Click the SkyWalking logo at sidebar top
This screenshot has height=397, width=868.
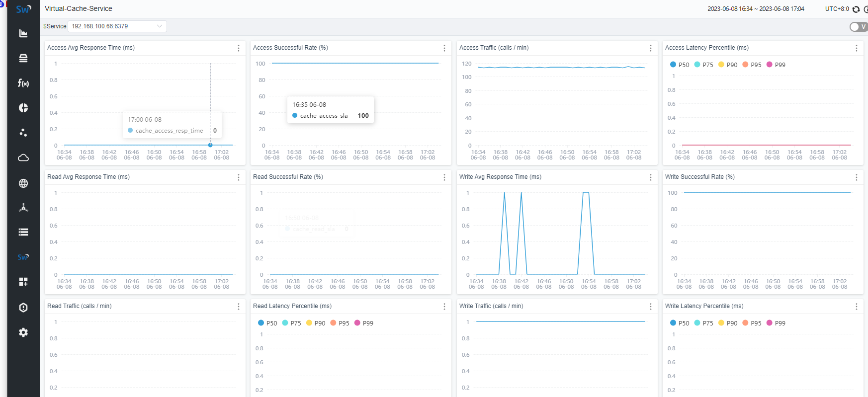(x=23, y=9)
